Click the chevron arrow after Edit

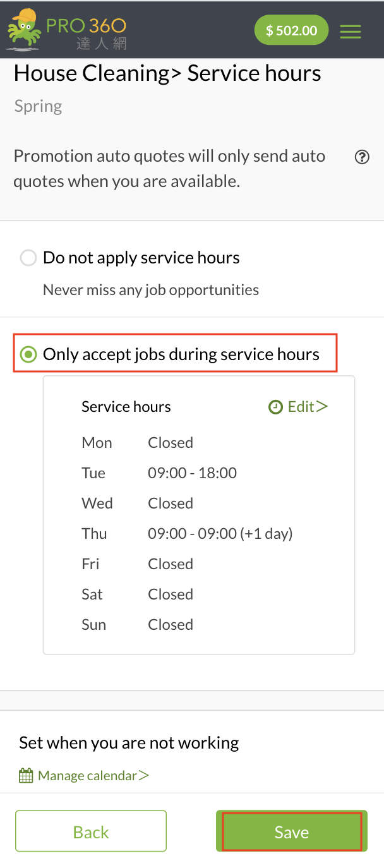(x=322, y=407)
